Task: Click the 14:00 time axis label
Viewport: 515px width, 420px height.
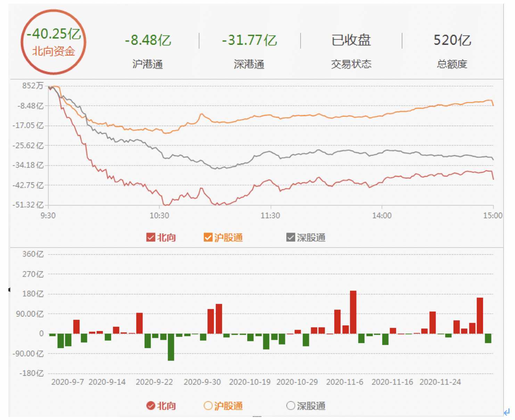Action: pos(382,216)
